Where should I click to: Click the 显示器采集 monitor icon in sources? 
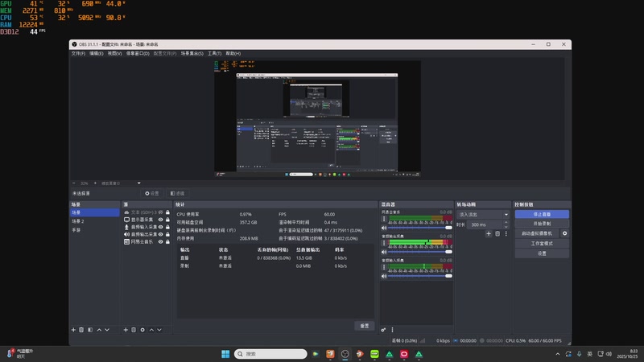click(126, 220)
